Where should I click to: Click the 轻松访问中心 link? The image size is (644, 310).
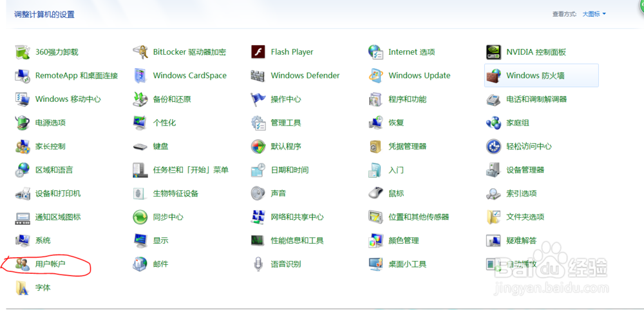pyautogui.click(x=529, y=146)
